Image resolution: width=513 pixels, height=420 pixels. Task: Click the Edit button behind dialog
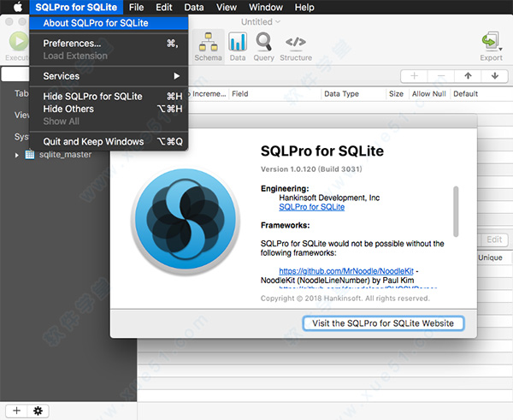click(x=494, y=240)
